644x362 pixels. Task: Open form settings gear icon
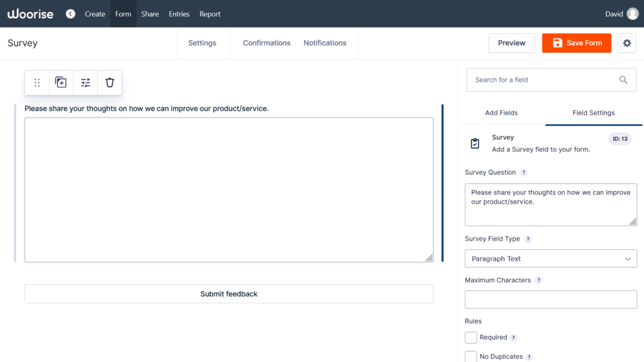coord(626,43)
